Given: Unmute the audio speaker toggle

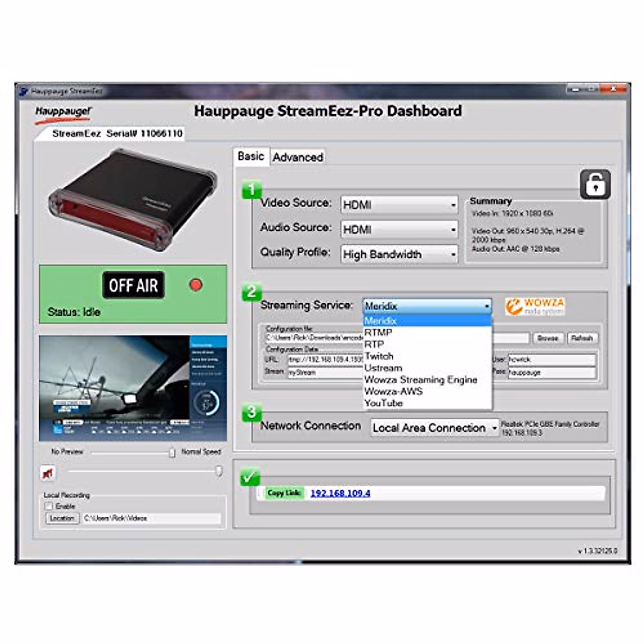Looking at the screenshot, I should click(47, 474).
